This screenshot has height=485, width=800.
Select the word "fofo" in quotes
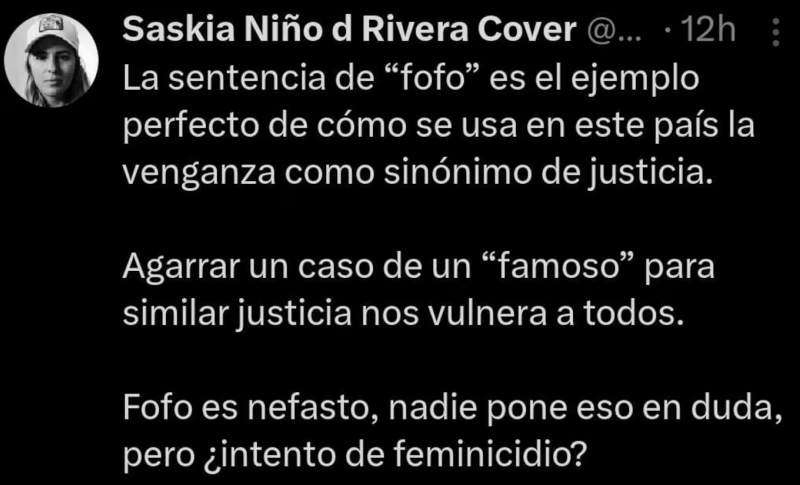429,78
